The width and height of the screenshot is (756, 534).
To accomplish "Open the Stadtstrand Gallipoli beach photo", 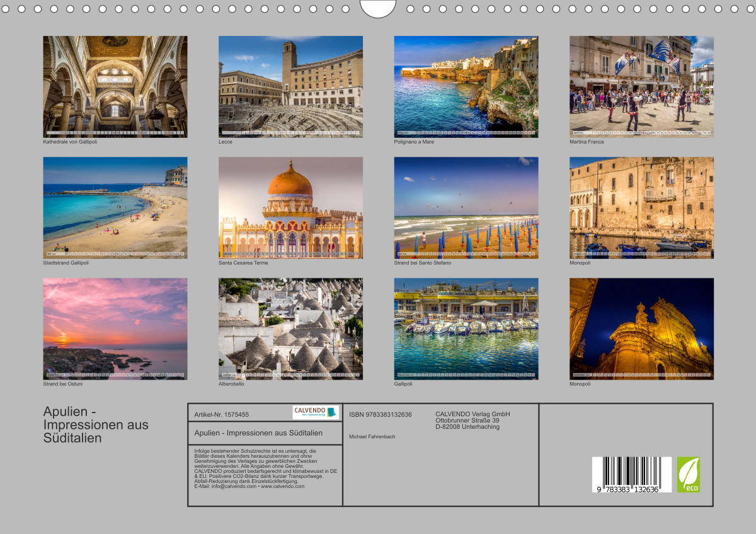I will (115, 208).
